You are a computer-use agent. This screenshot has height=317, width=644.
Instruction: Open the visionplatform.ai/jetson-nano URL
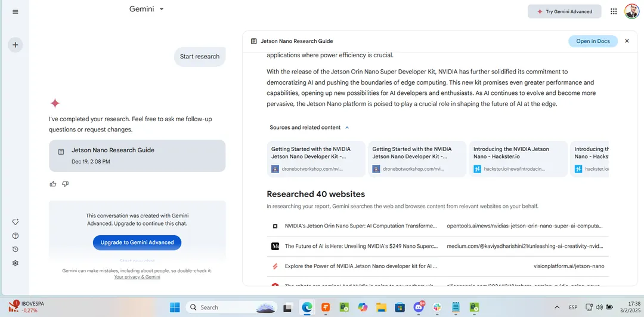point(569,266)
